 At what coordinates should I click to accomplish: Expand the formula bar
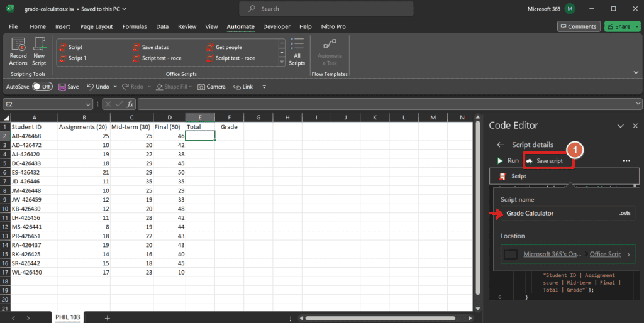638,104
